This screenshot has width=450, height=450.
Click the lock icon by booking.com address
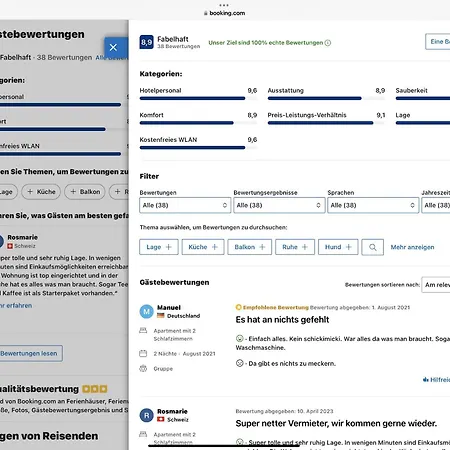click(x=206, y=13)
